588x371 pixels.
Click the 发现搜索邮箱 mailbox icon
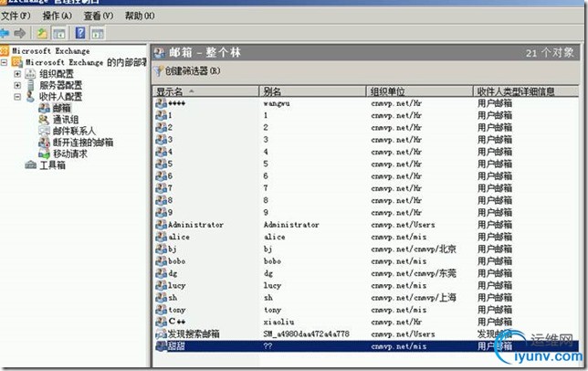coord(162,334)
